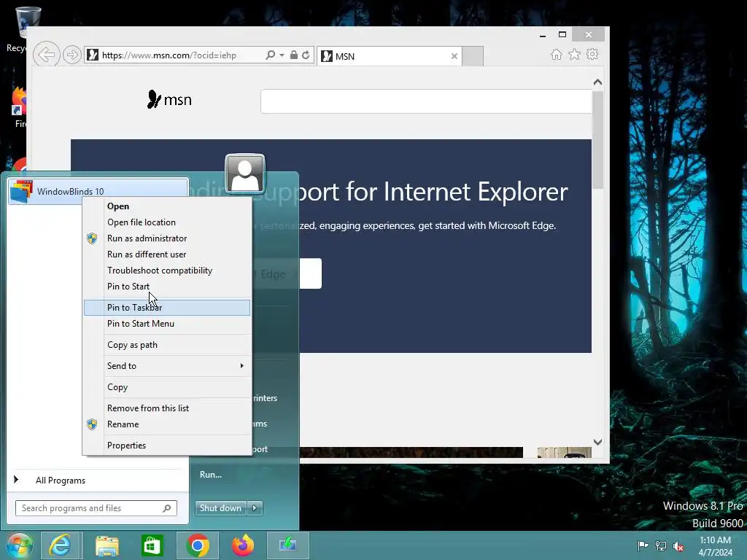Open File Explorer from the taskbar
Image resolution: width=747 pixels, height=560 pixels.
point(107,545)
